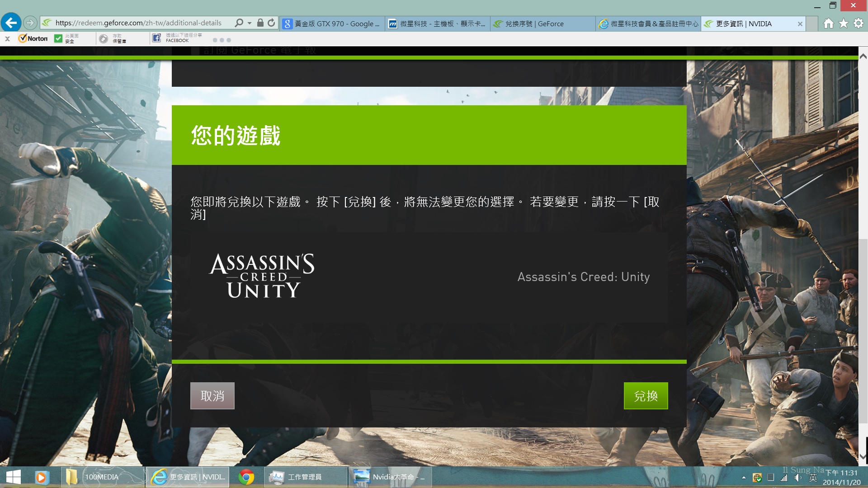Open the clock showing 下午 11:31
The height and width of the screenshot is (488, 868).
click(842, 478)
